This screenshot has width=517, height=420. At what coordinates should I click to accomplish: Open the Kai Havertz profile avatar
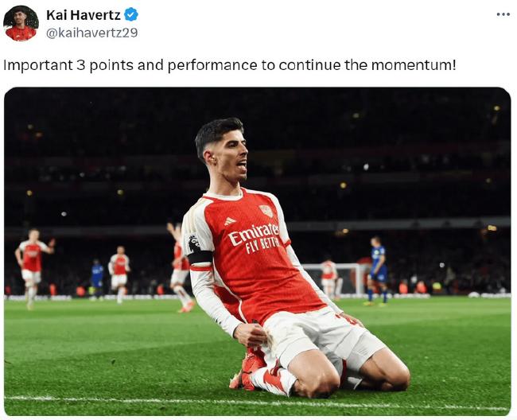[21, 23]
